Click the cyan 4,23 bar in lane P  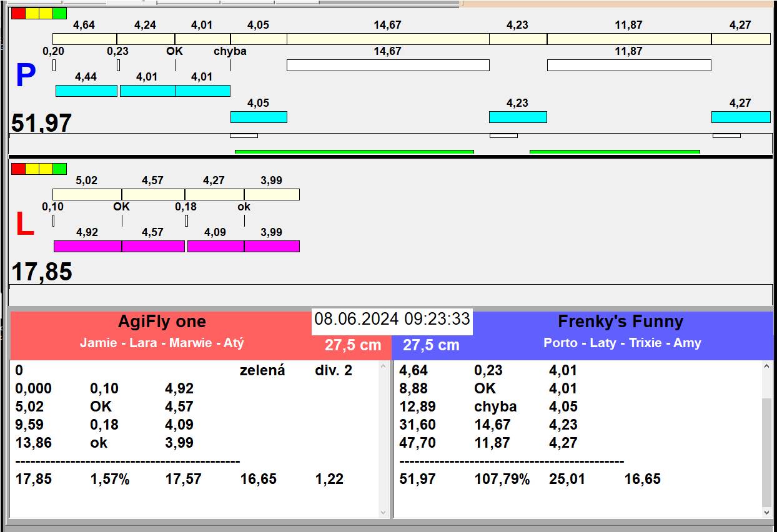click(518, 117)
